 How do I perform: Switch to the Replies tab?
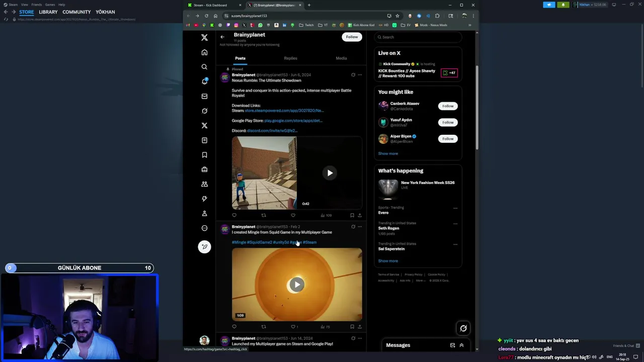290,58
